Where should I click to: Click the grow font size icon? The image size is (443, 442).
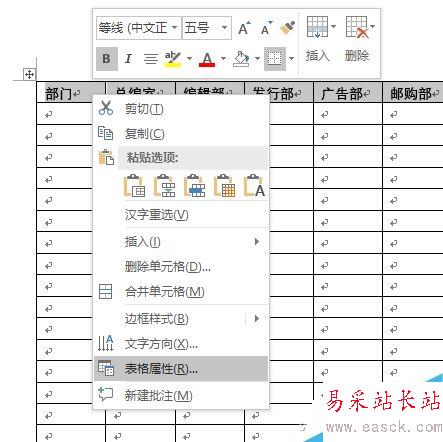244,28
